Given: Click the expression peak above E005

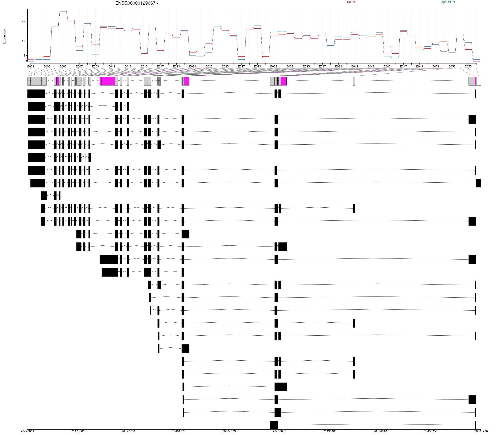Looking at the screenshot, I should (x=63, y=11).
